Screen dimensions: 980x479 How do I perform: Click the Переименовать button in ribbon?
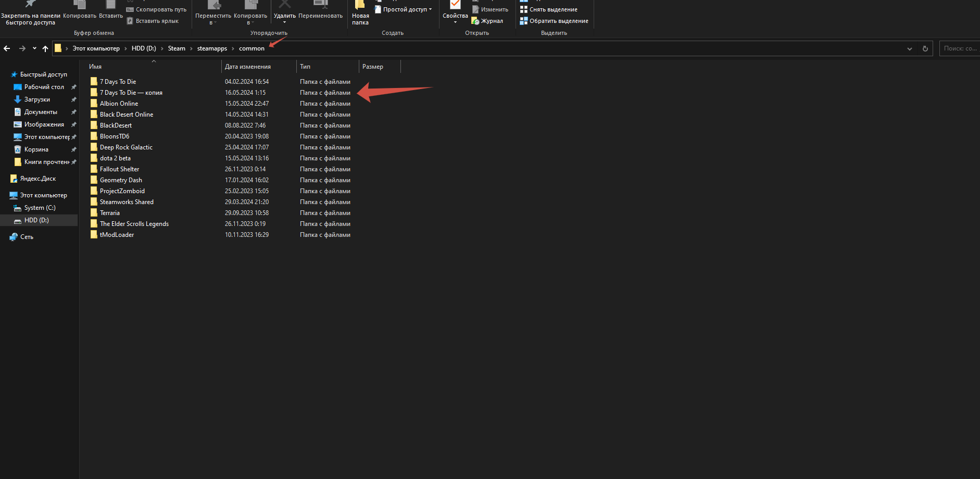[x=320, y=10]
